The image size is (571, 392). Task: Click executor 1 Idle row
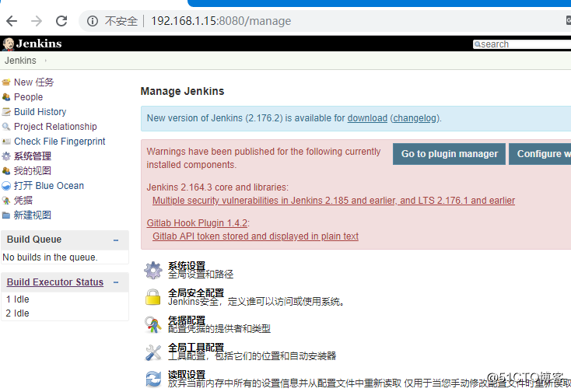(65, 299)
